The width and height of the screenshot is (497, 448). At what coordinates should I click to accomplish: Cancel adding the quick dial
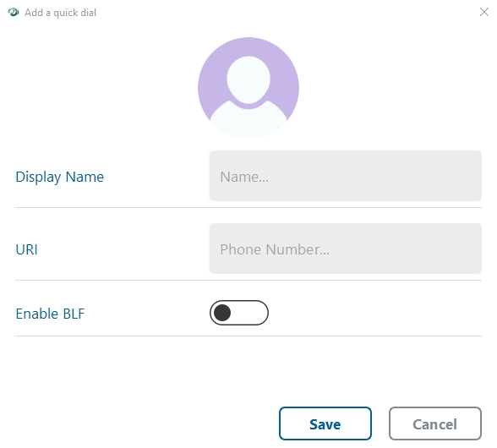435,423
